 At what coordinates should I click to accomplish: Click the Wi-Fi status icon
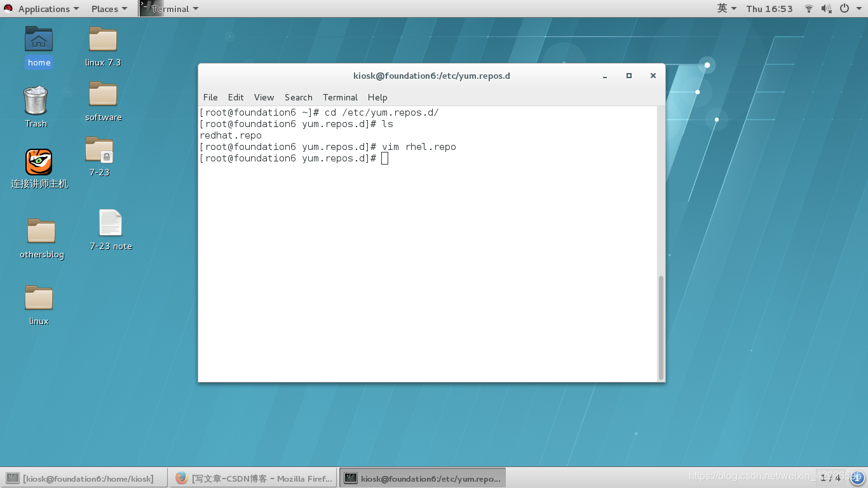coord(808,8)
